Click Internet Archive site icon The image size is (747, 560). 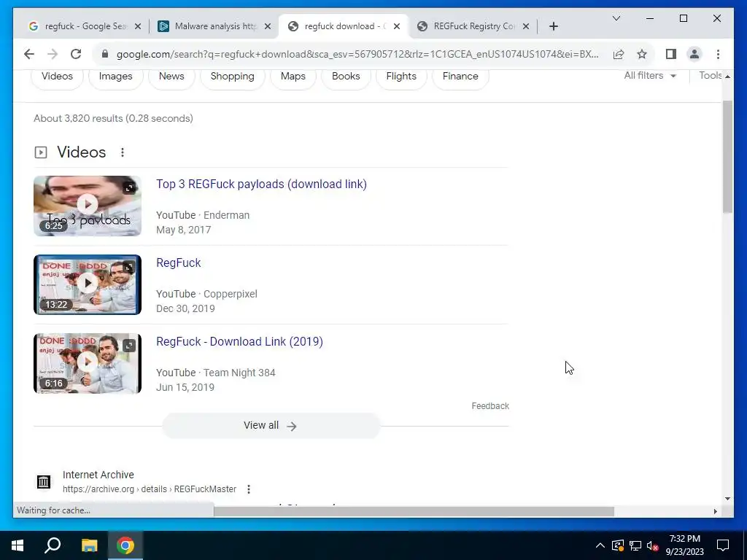[x=43, y=482]
